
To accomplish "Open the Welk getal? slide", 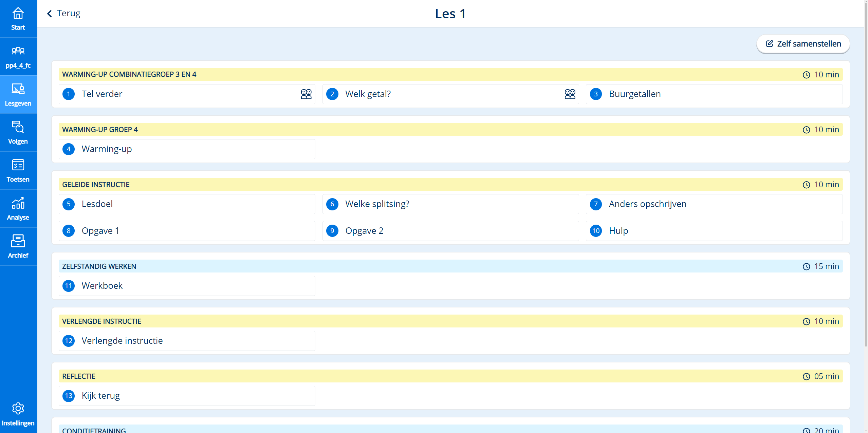I will pos(450,94).
